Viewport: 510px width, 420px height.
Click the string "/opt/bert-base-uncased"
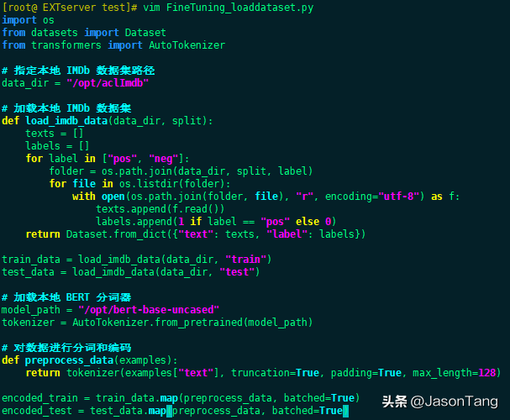point(149,310)
